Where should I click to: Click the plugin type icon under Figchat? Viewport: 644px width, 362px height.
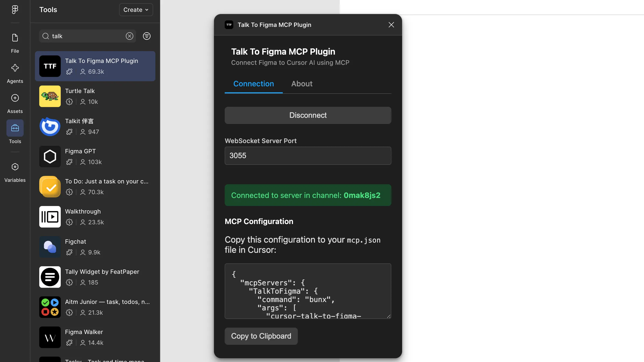69,252
